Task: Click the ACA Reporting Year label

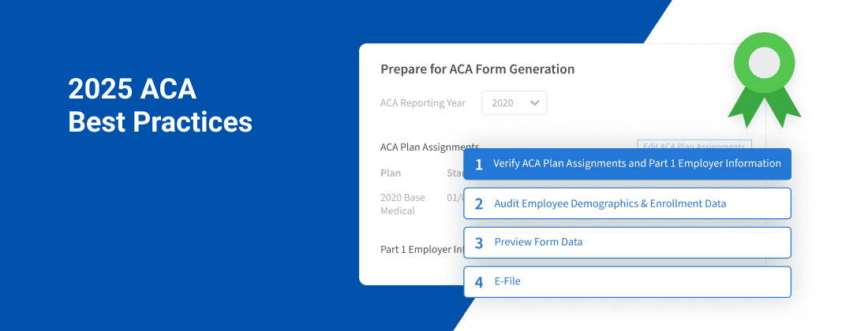Action: pyautogui.click(x=423, y=102)
